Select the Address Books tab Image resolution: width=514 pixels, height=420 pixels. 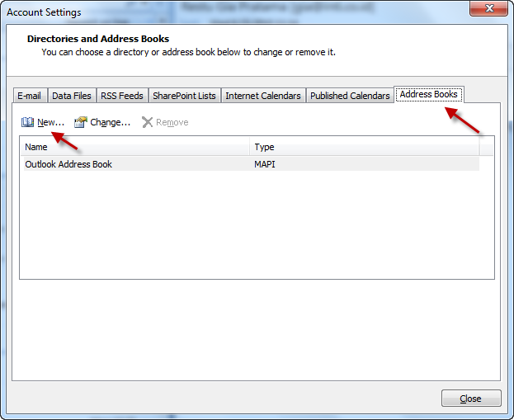click(427, 94)
